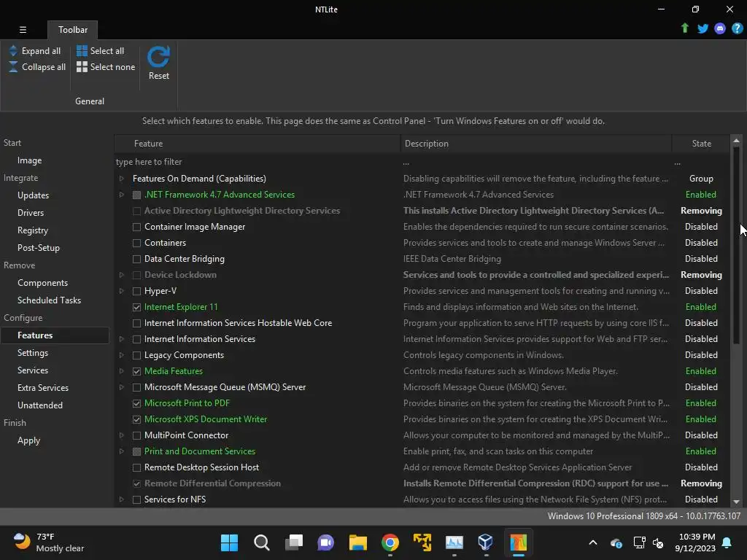Expand Features On Demand (Capabilities) group
This screenshot has width=747, height=560.
[122, 179]
